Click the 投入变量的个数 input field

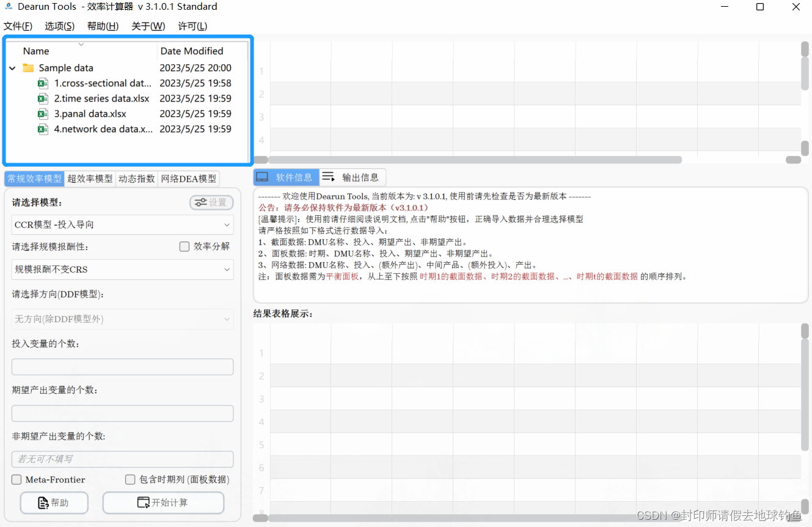coord(122,366)
